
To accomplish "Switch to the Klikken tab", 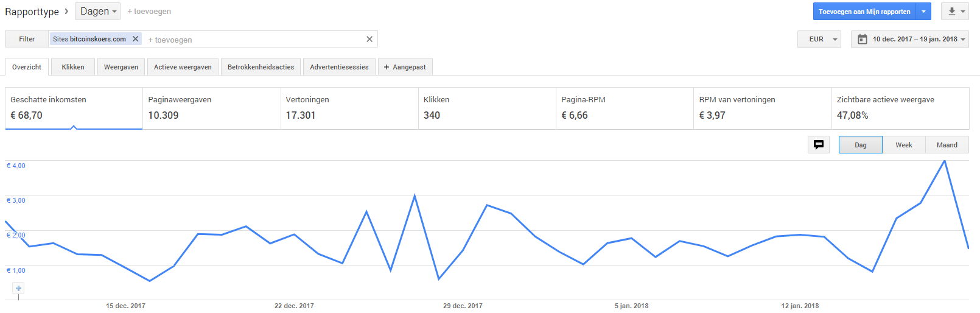I will [x=73, y=67].
